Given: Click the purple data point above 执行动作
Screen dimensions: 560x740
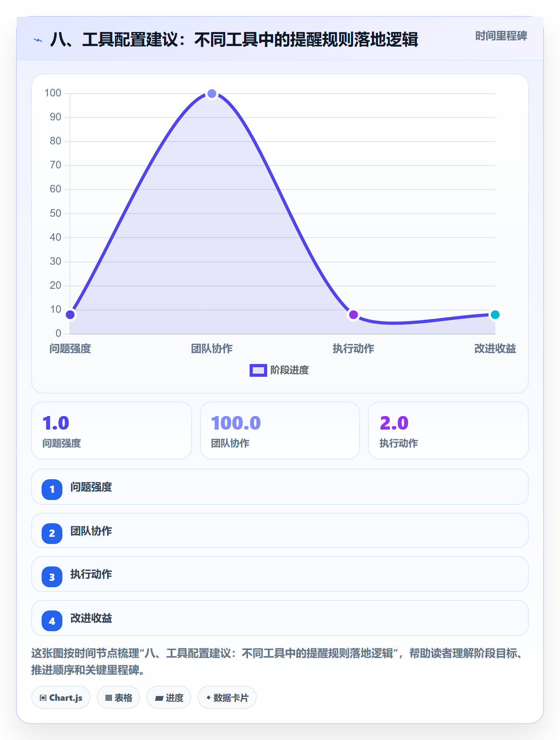Looking at the screenshot, I should pos(353,314).
